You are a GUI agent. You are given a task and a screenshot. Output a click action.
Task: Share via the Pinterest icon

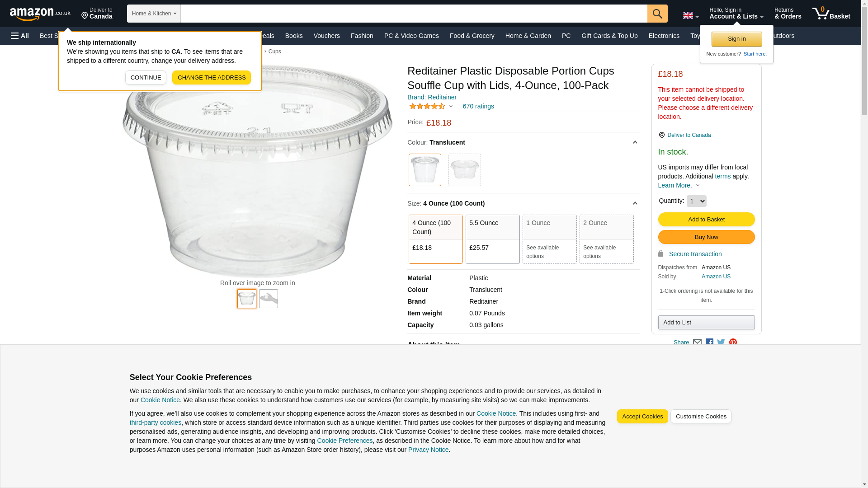tap(733, 343)
